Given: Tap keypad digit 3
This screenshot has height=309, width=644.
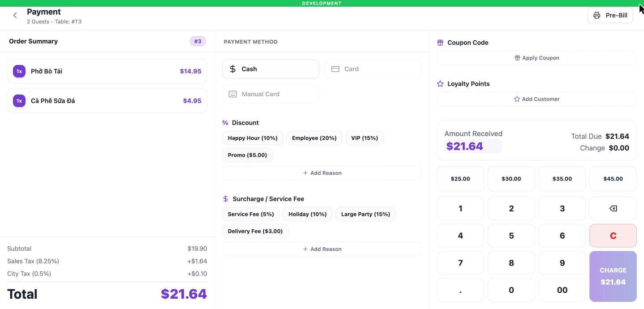Looking at the screenshot, I should pos(562,208).
